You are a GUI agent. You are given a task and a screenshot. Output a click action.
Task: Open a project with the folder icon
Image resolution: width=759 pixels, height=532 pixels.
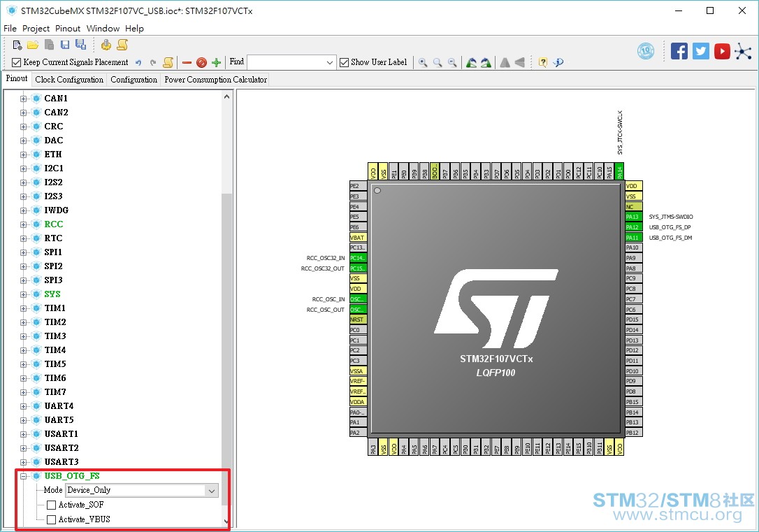[33, 45]
